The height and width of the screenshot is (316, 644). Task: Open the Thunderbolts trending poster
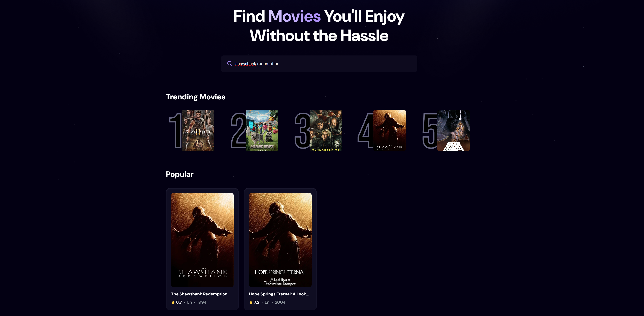tap(326, 130)
